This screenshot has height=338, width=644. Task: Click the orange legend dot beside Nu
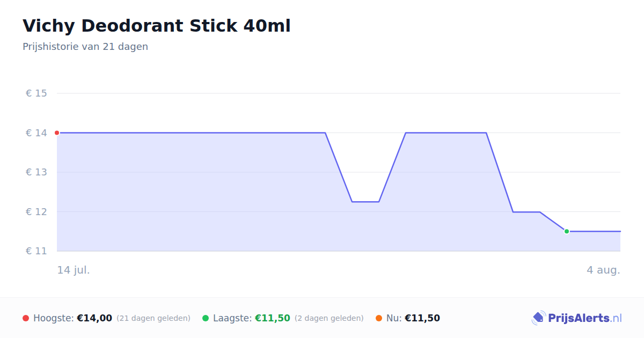[x=379, y=318]
